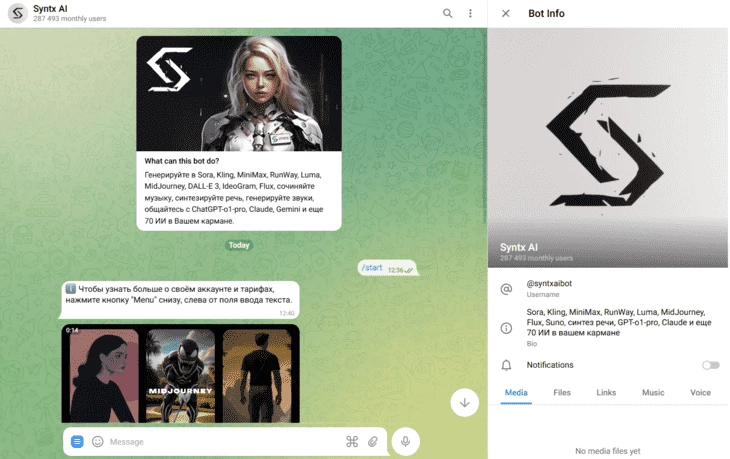Switch to the Music tab
Viewport: 730px width, 459px height.
pyautogui.click(x=653, y=392)
